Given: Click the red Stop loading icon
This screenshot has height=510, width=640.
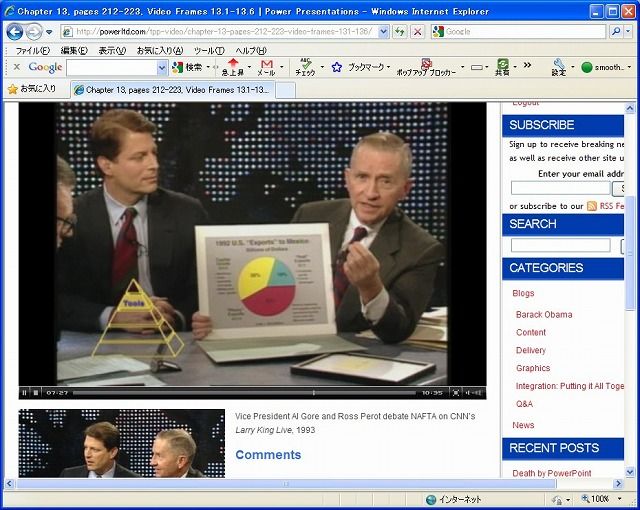Looking at the screenshot, I should click(x=417, y=31).
